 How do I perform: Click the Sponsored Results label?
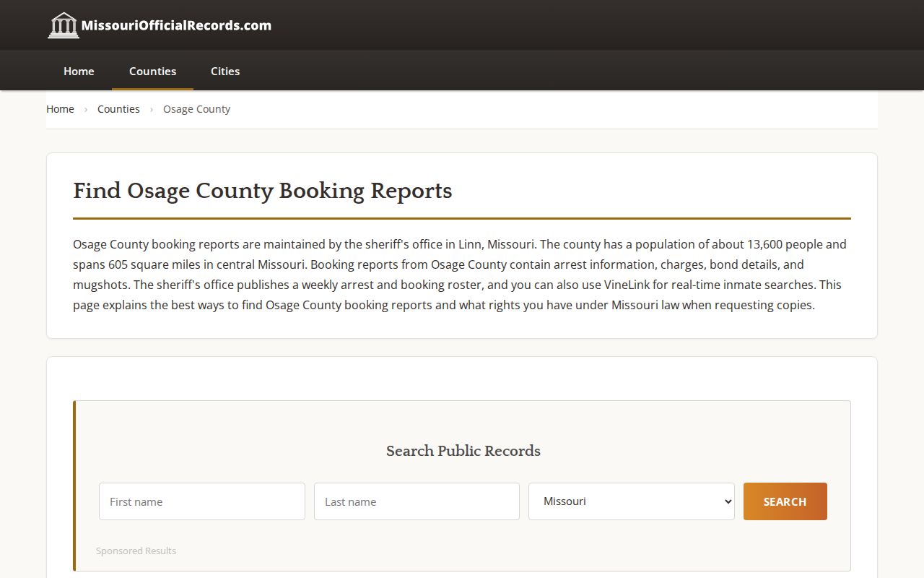136,551
